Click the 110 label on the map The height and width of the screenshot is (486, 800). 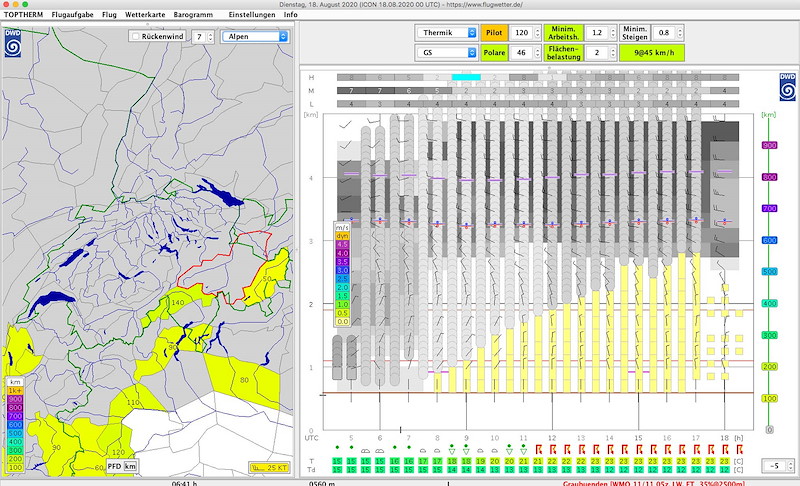(x=133, y=402)
